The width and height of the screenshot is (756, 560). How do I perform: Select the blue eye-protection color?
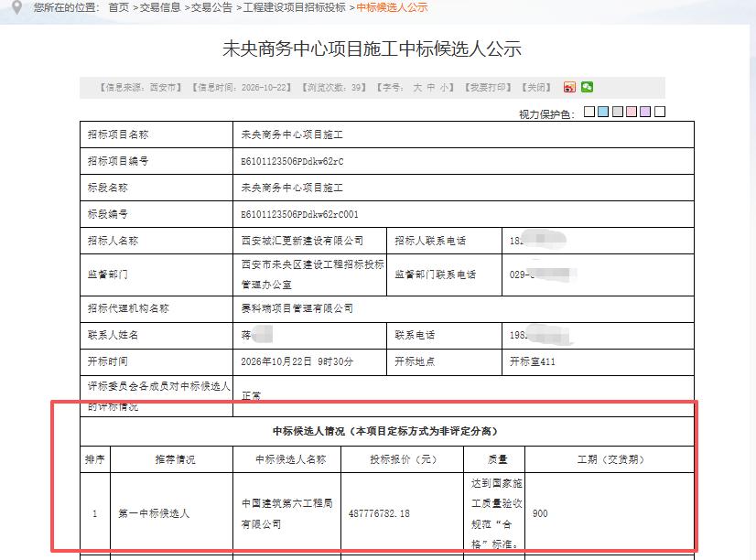click(603, 112)
